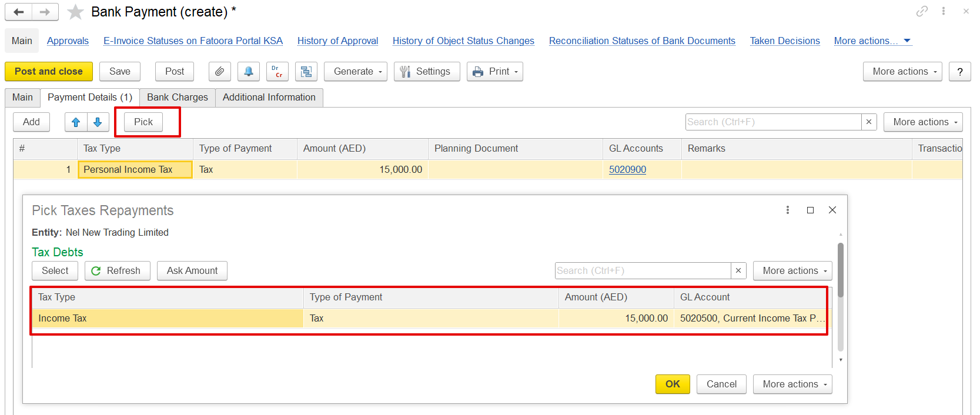This screenshot has width=980, height=415.
Task: Click the back navigation arrow
Action: coord(19,12)
